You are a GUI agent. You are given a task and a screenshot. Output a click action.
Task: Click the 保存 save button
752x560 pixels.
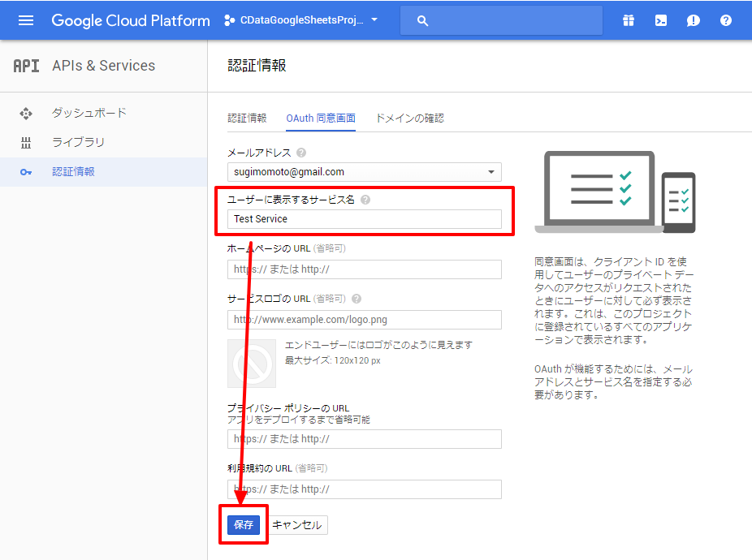(x=244, y=525)
